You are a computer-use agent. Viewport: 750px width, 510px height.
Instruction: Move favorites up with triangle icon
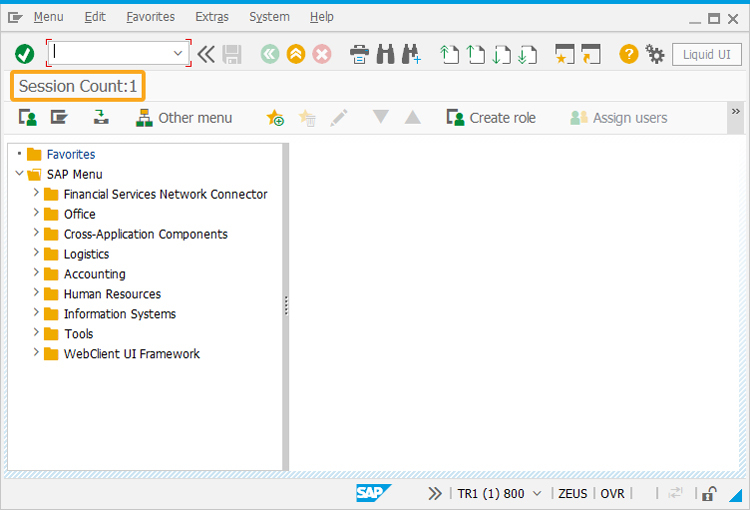pyautogui.click(x=412, y=117)
